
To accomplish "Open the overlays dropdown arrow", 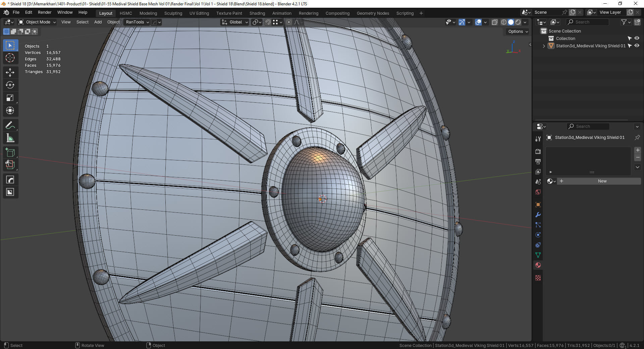I will point(485,22).
